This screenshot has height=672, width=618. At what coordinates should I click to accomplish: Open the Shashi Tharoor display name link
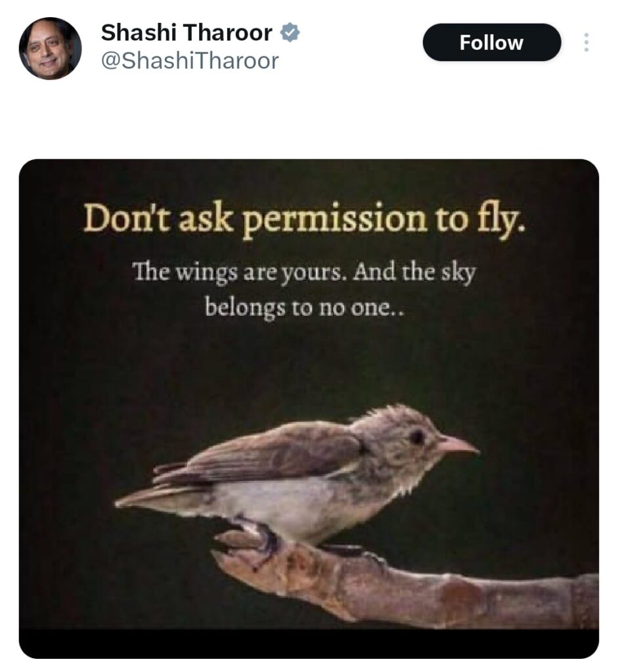tap(187, 33)
